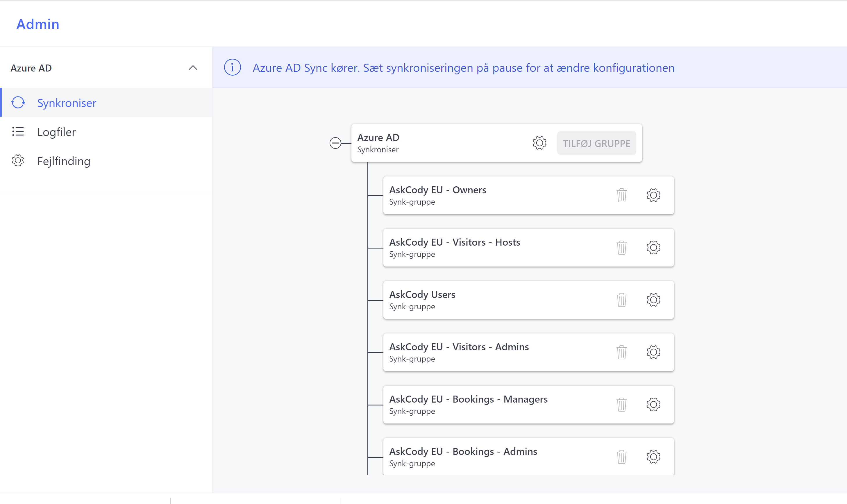The height and width of the screenshot is (504, 847).
Task: Open Logfiler in the sidebar
Action: 106,132
